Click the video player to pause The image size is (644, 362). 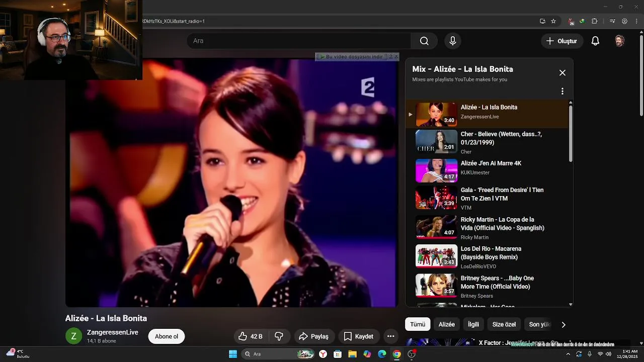[231, 183]
